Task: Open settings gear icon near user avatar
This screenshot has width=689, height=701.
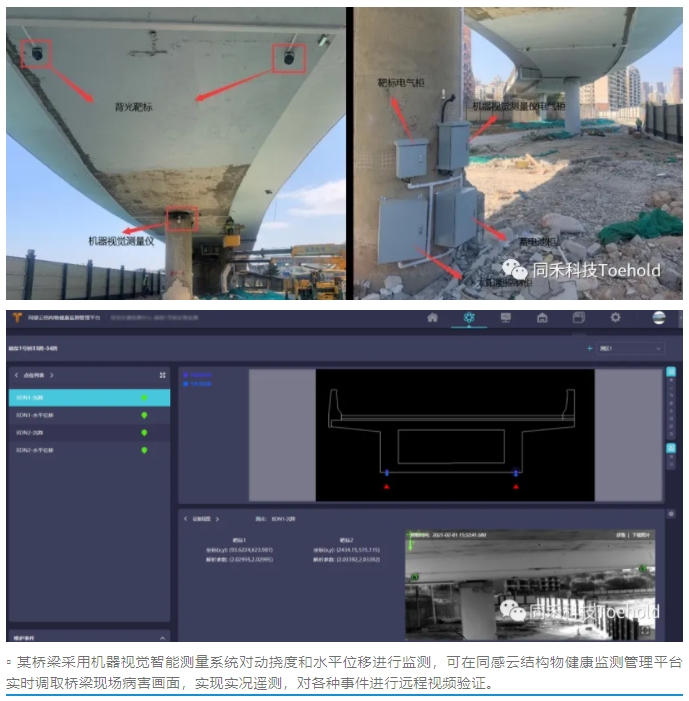Action: click(615, 318)
